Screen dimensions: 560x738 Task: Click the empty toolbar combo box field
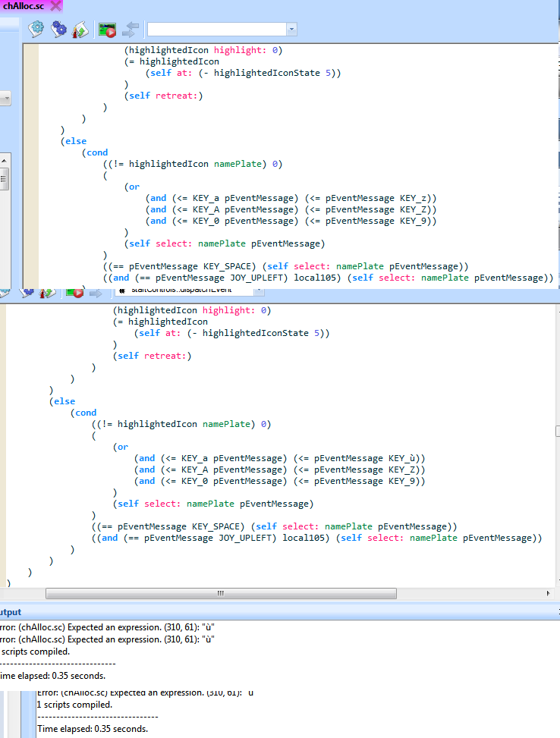click(x=217, y=29)
